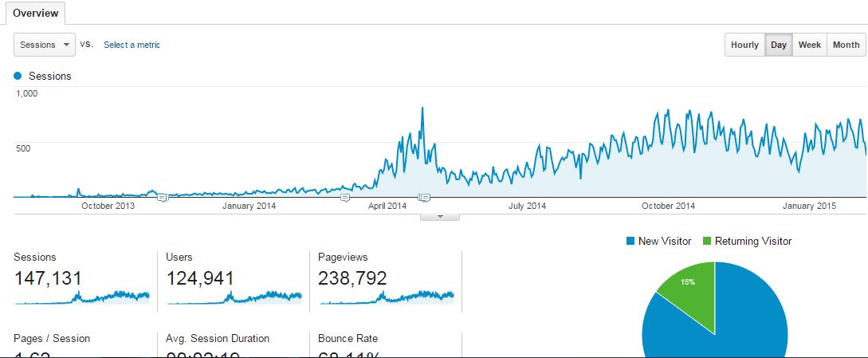
Task: Click the 1,000 y-axis label
Action: coord(26,93)
